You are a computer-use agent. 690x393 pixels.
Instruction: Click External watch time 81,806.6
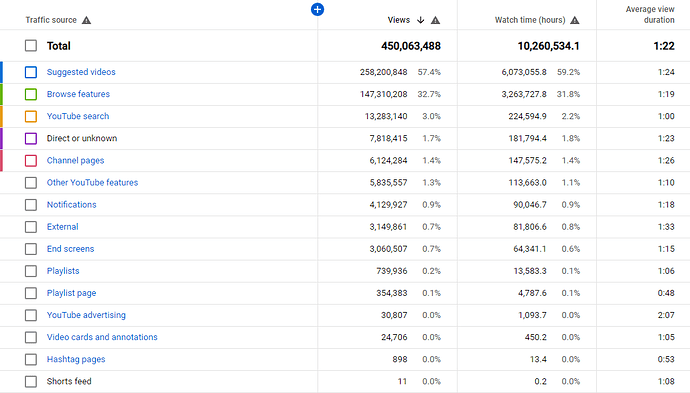530,227
